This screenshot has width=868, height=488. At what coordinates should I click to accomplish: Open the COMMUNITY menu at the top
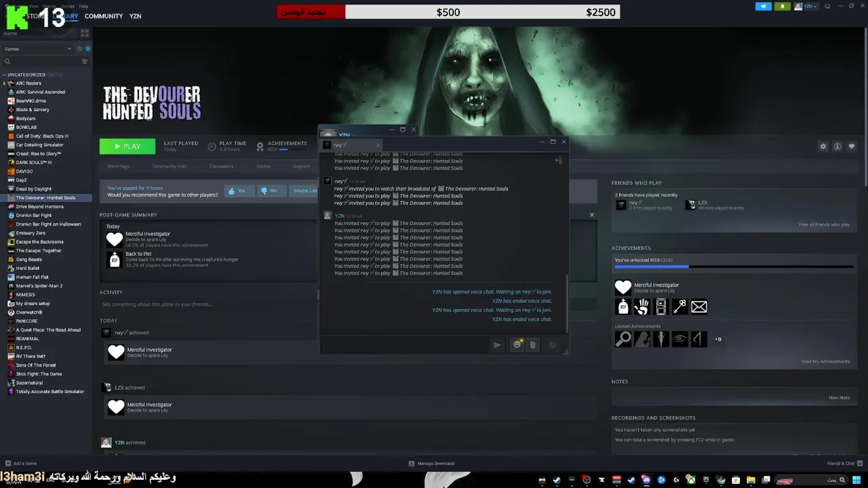104,16
